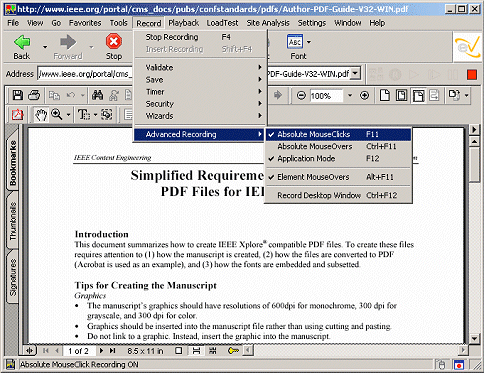
Task: Open the Zoom tool dropdown arrow
Action: click(x=68, y=115)
